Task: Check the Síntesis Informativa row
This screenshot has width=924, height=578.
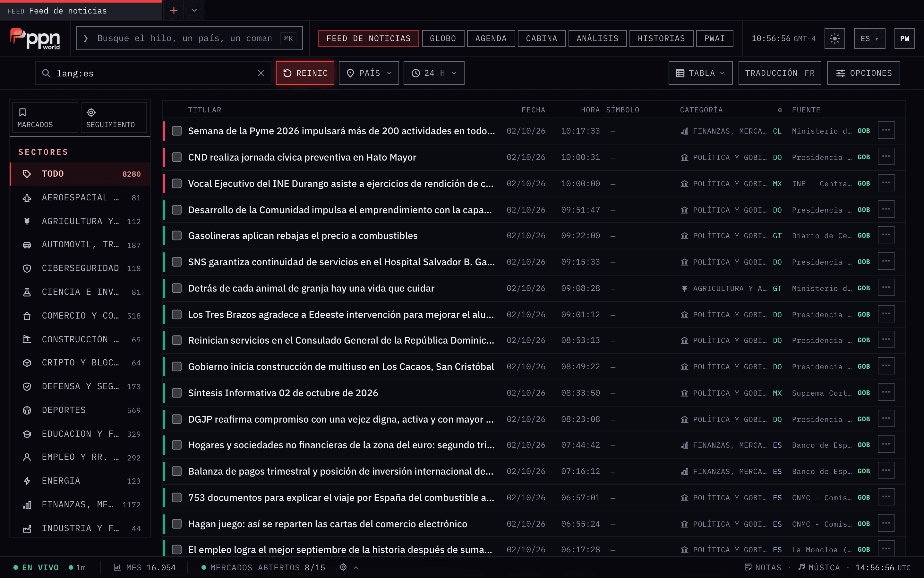Action: [x=177, y=393]
